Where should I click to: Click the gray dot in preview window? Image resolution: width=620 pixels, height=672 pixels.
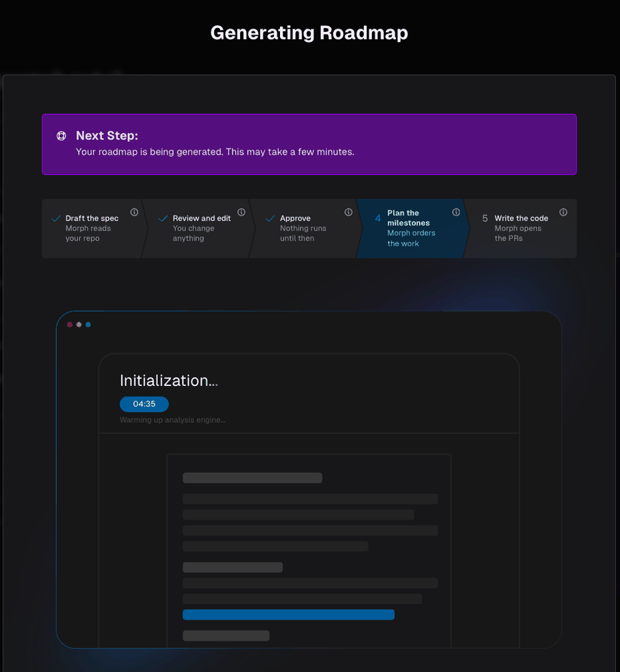pos(79,325)
